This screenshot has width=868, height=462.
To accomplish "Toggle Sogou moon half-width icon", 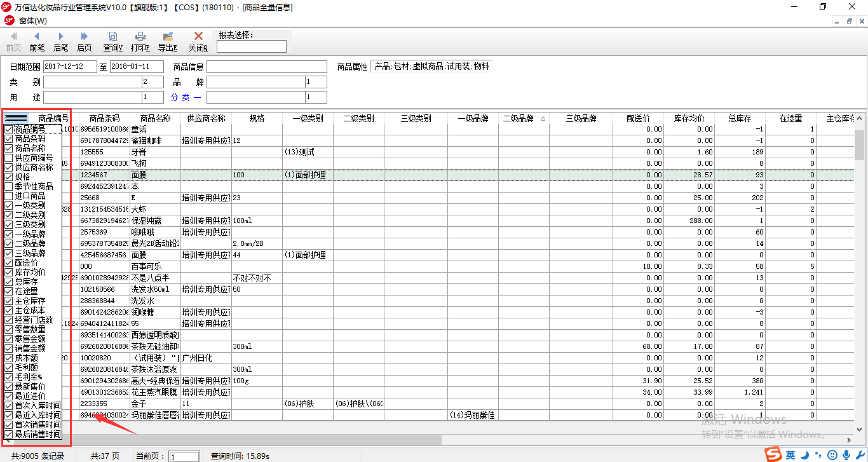I will tap(805, 455).
